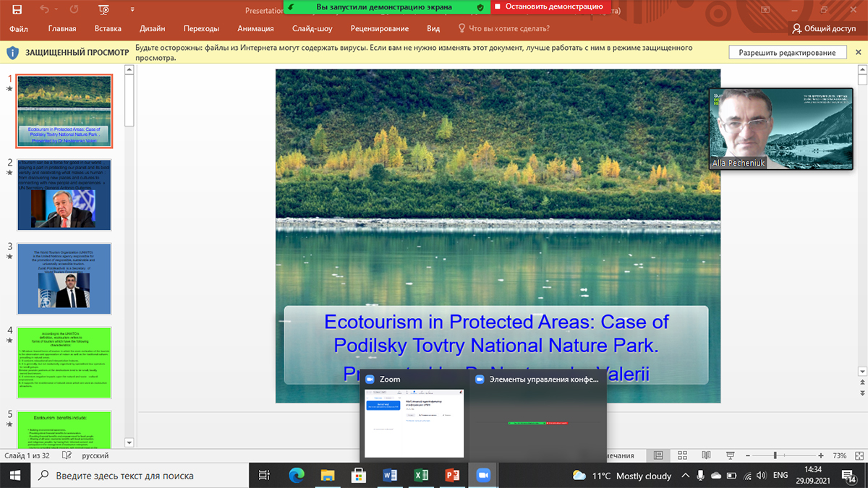The width and height of the screenshot is (868, 488).
Task: Show hidden system tray icons chevron
Action: (684, 476)
